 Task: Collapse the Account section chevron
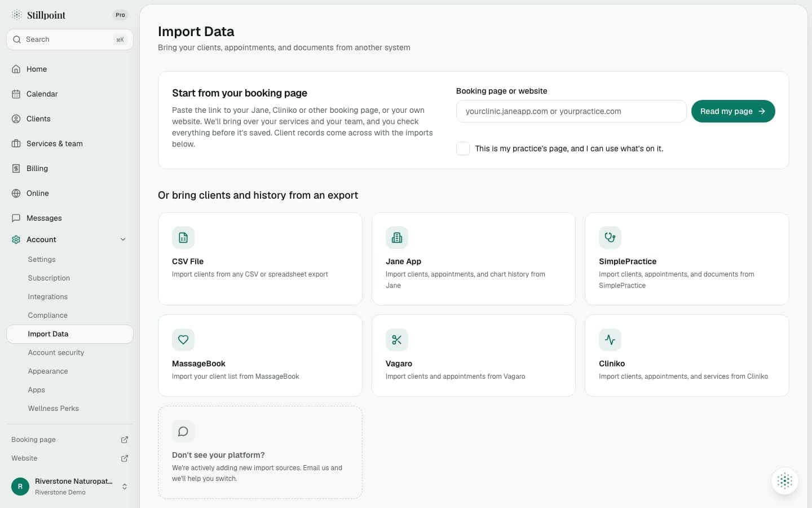pyautogui.click(x=123, y=239)
